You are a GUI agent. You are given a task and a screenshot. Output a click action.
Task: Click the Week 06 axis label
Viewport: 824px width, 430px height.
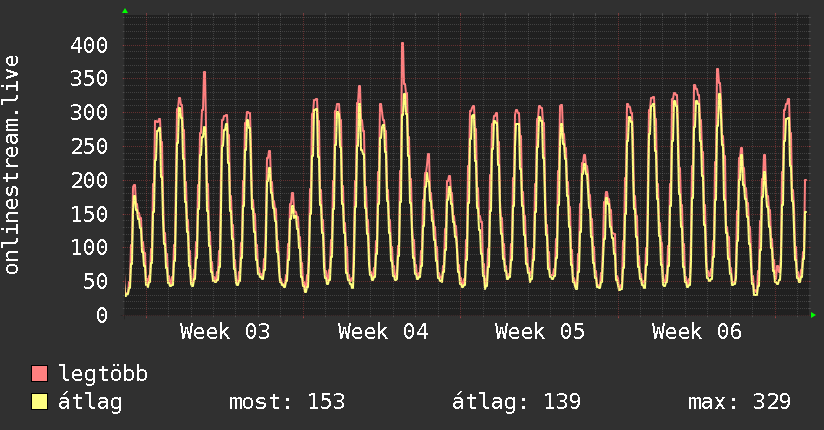pyautogui.click(x=697, y=332)
